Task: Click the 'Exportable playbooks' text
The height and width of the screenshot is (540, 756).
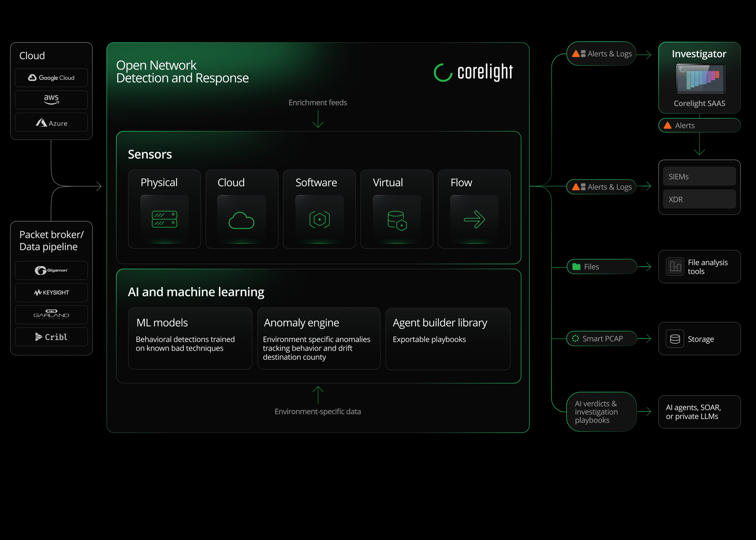Action: [429, 339]
